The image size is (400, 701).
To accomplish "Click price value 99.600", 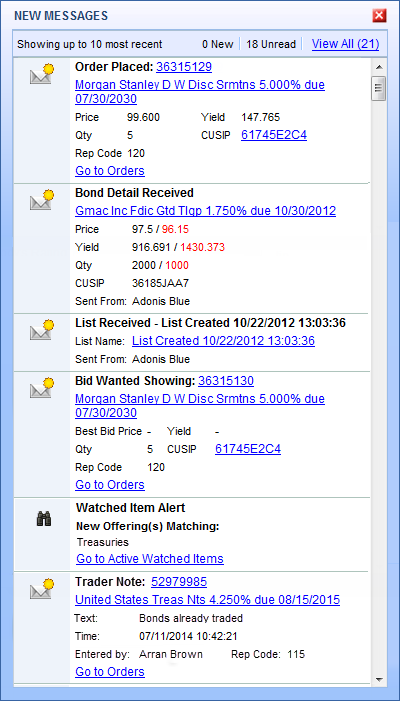I will click(x=143, y=118).
